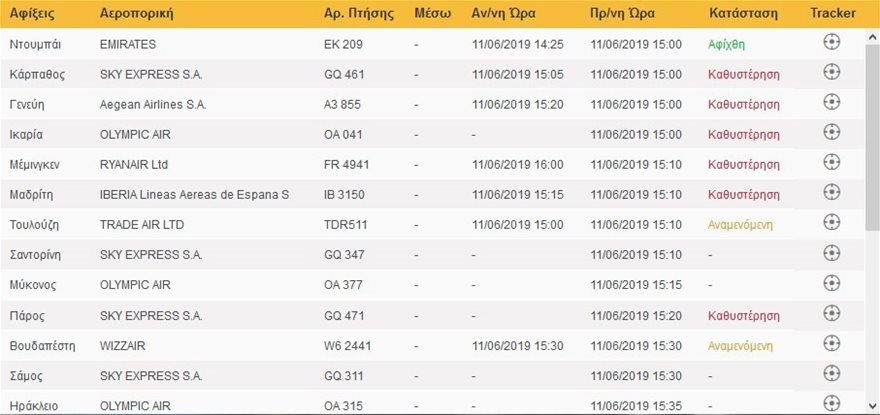Select the Ντουμπάι arrival row
This screenshot has height=415, width=880.
click(x=432, y=44)
